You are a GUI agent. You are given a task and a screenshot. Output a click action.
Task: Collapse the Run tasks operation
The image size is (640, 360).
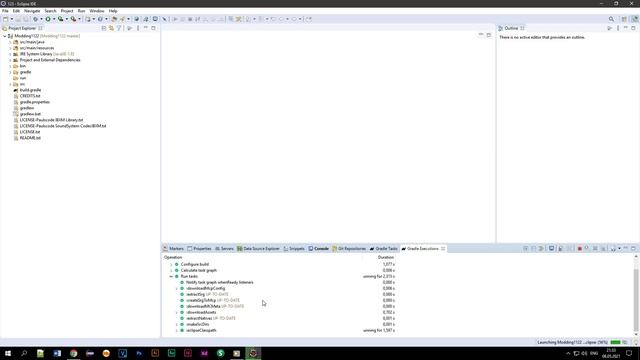[171, 276]
